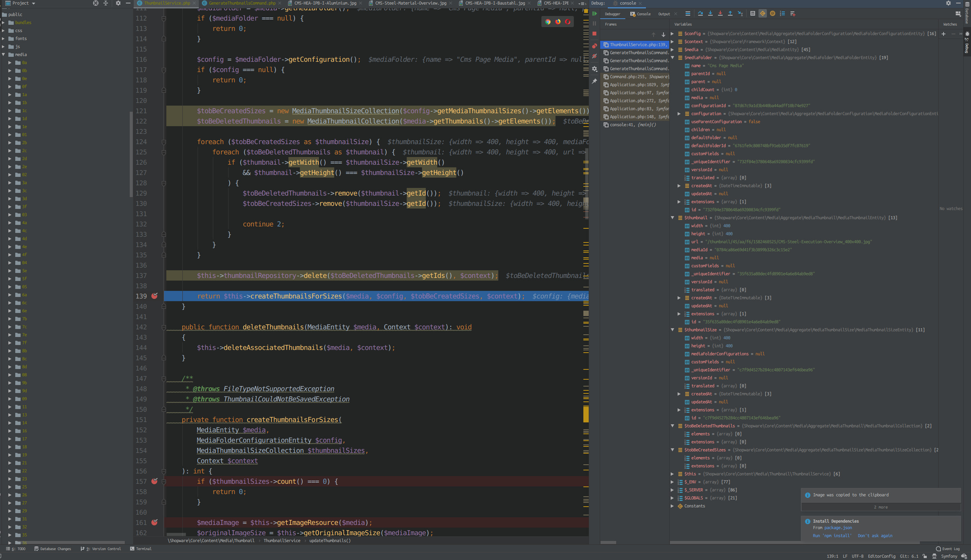
Task: Stop the current debug session
Action: (594, 34)
